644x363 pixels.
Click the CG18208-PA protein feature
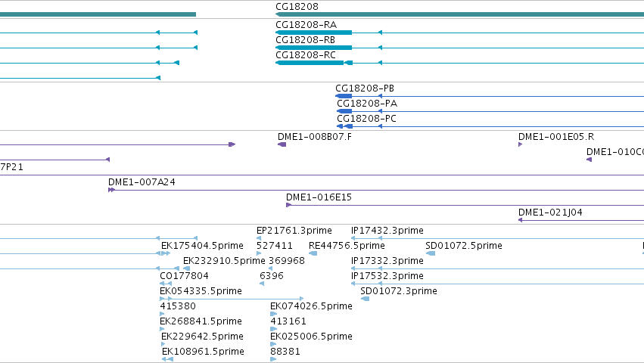click(367, 104)
